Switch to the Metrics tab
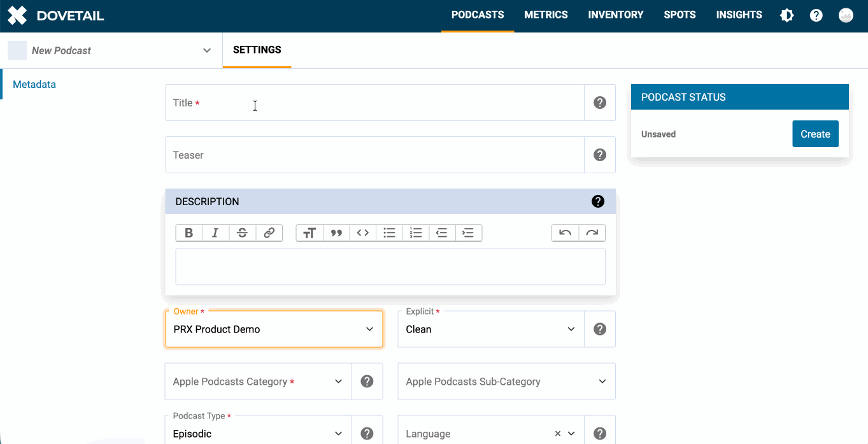 (x=546, y=15)
